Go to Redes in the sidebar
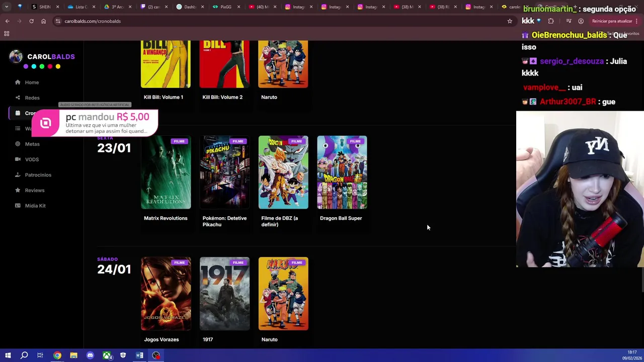Viewport: 644px width, 362px height. [32, 98]
